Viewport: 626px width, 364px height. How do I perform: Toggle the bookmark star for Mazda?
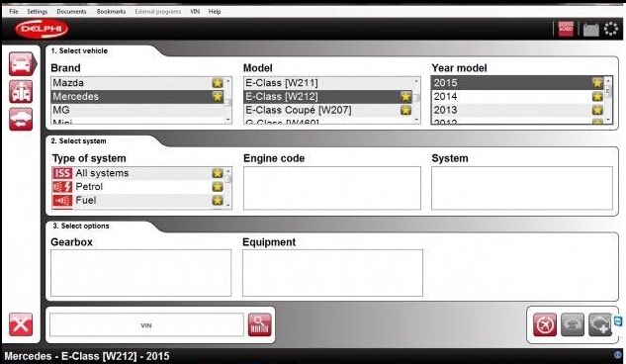(x=218, y=83)
